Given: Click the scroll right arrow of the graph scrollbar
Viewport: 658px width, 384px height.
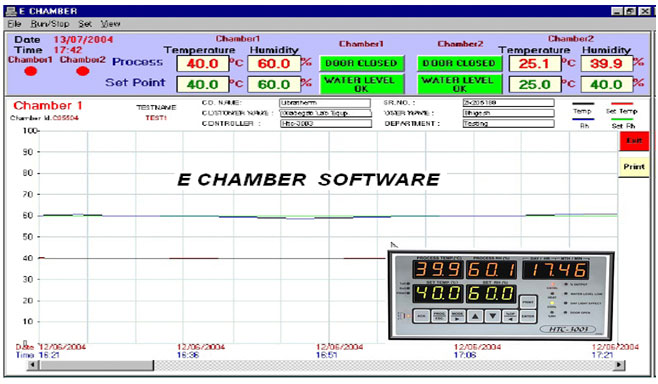Looking at the screenshot, I should [619, 365].
